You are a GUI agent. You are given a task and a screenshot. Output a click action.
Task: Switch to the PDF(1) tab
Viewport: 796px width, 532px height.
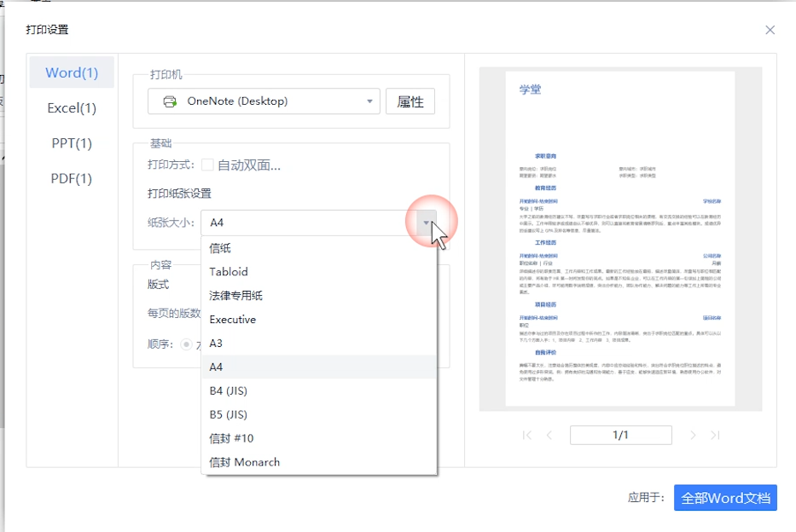tap(72, 178)
